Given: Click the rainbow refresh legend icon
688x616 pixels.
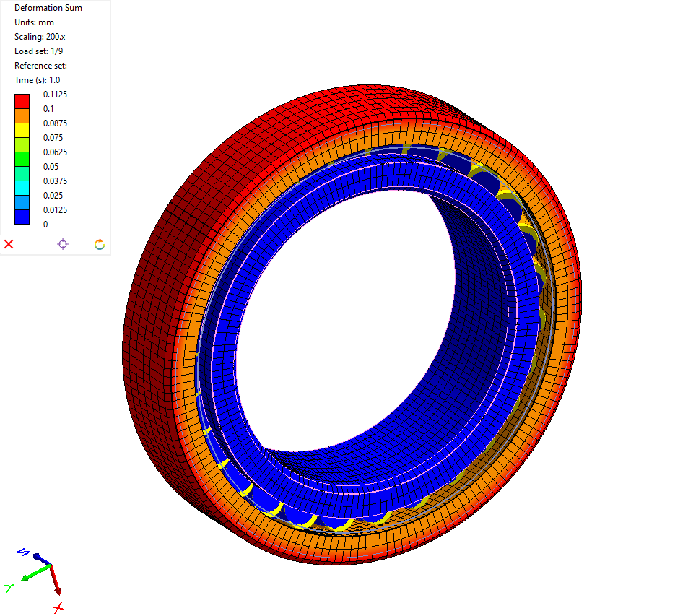Looking at the screenshot, I should [x=99, y=244].
